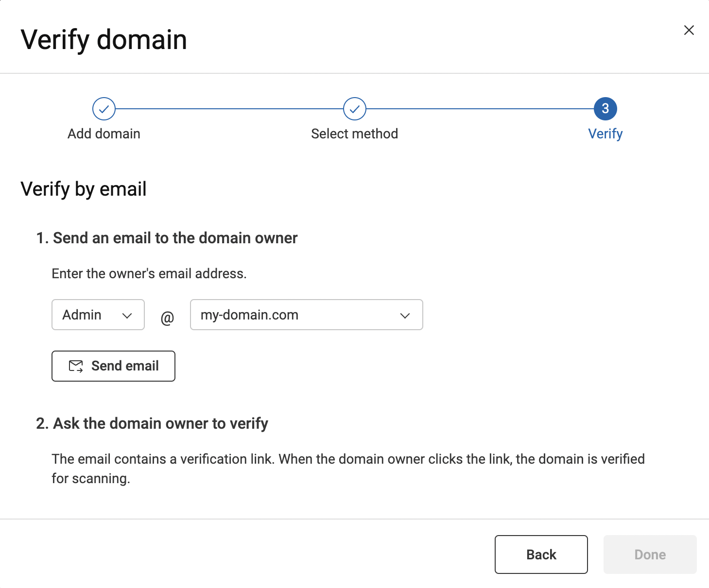709x588 pixels.
Task: Click the Verify by email heading
Action: pos(84,189)
